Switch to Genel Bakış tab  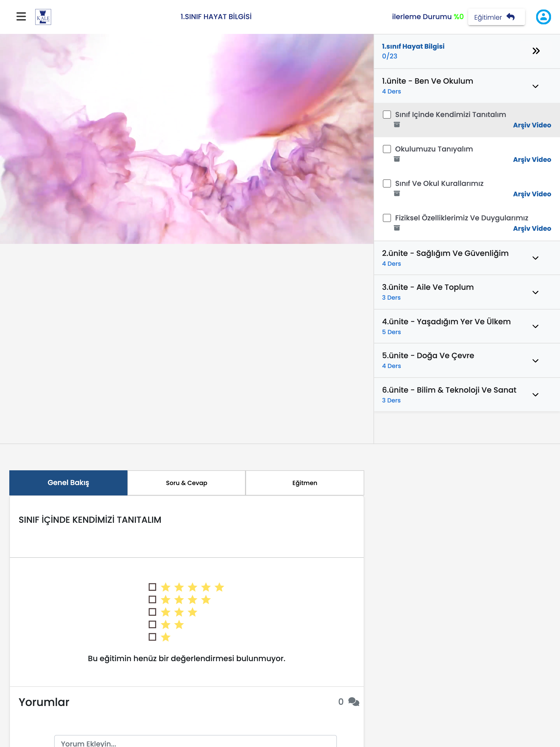[68, 483]
